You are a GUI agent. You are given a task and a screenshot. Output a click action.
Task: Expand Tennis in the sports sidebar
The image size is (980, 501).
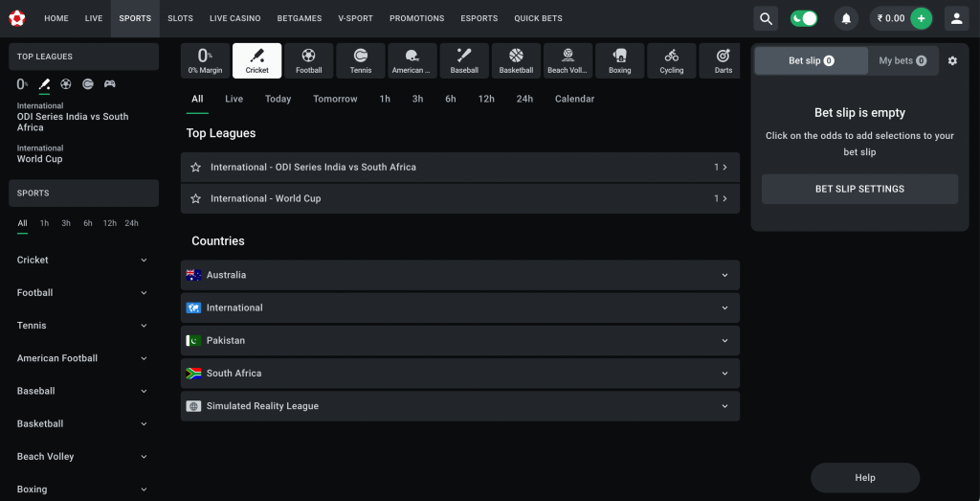[83, 326]
